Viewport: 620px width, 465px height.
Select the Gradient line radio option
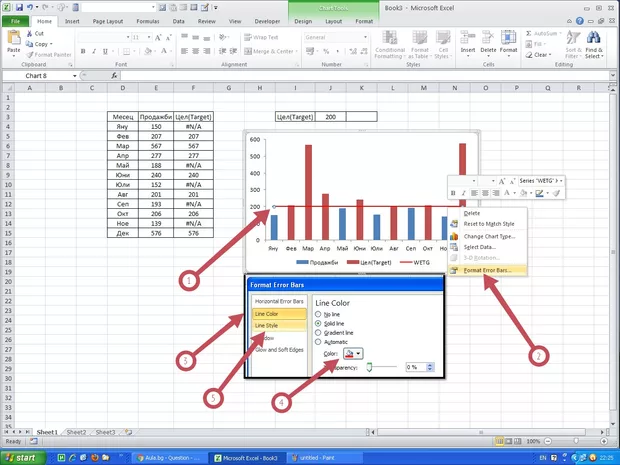pos(318,333)
